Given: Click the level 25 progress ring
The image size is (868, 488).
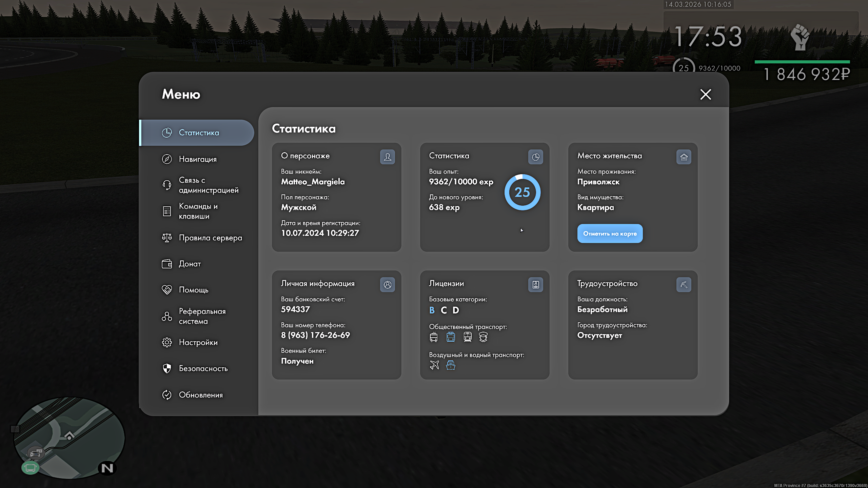Looking at the screenshot, I should tap(522, 192).
